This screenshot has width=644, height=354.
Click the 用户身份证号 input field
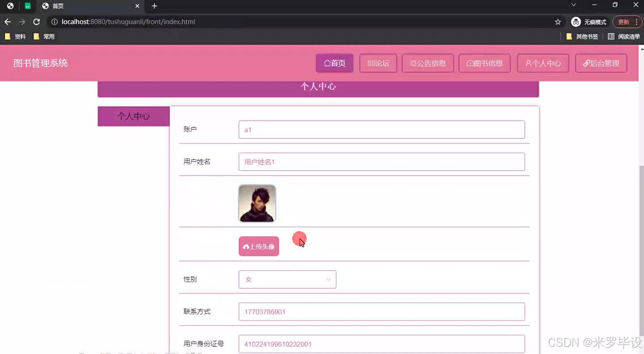tap(381, 344)
